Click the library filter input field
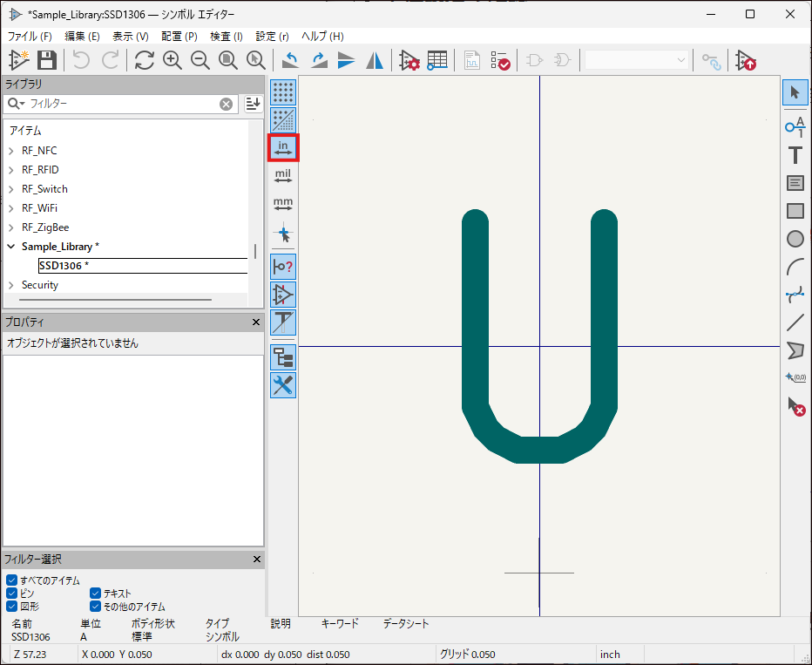This screenshot has height=665, width=812. (122, 104)
